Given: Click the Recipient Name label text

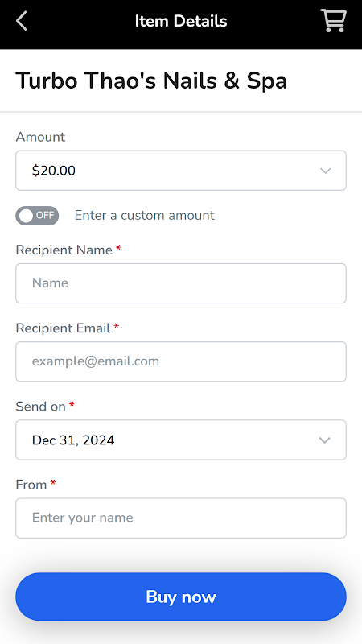Looking at the screenshot, I should pyautogui.click(x=64, y=250).
